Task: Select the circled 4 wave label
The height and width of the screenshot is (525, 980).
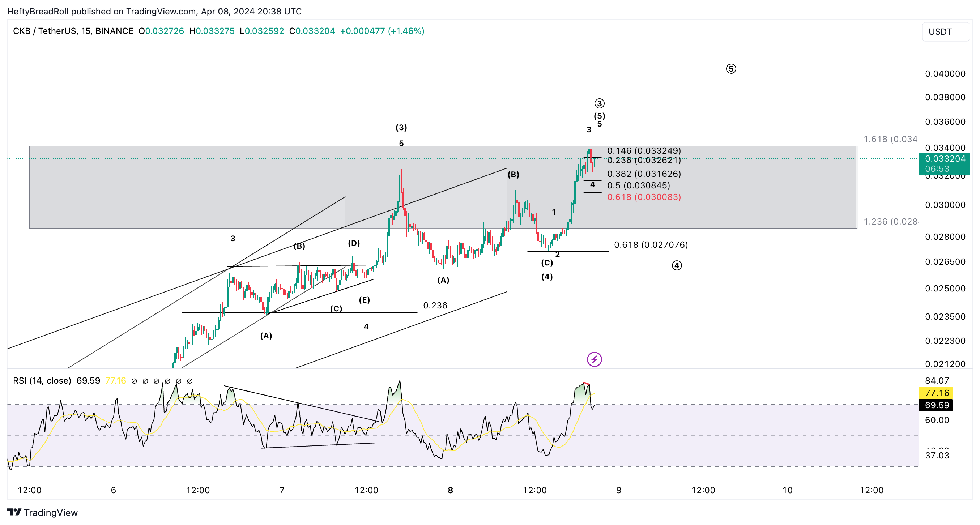Action: 677,265
